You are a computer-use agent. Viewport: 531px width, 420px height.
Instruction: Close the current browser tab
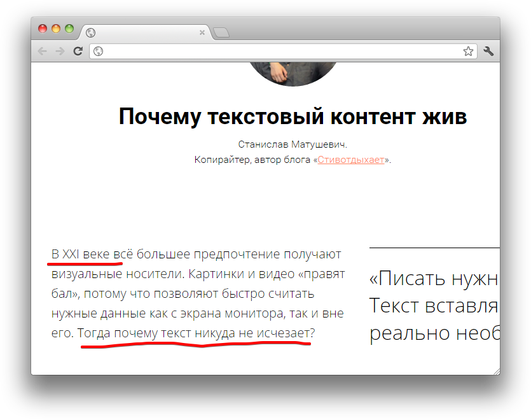[x=202, y=32]
